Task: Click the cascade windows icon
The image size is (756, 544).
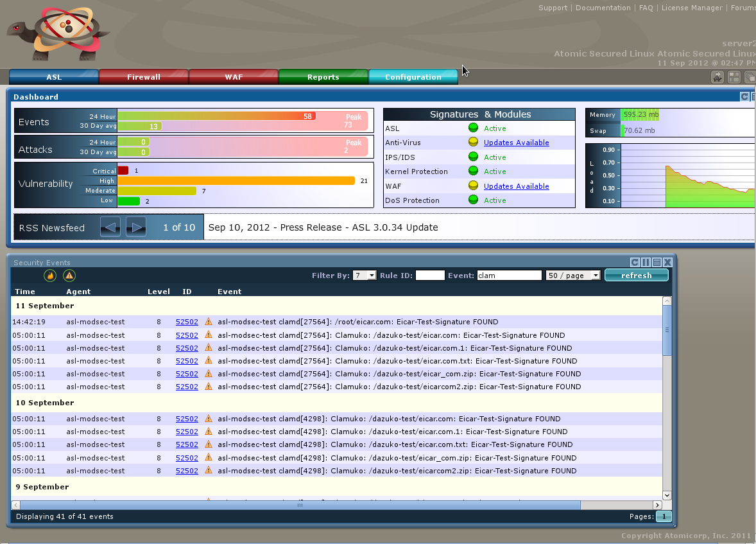Action: tap(750, 76)
